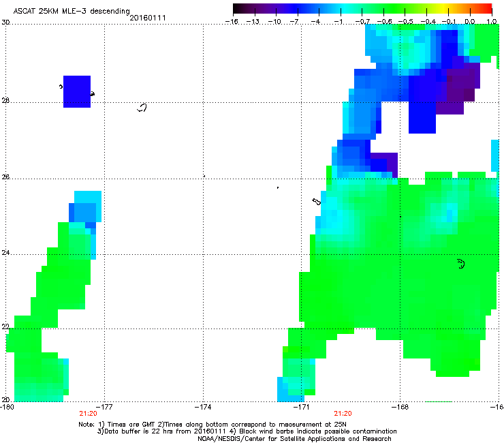This screenshot has width=504, height=443.
Task: Click the longitude label '-168'
Action: pos(400,407)
